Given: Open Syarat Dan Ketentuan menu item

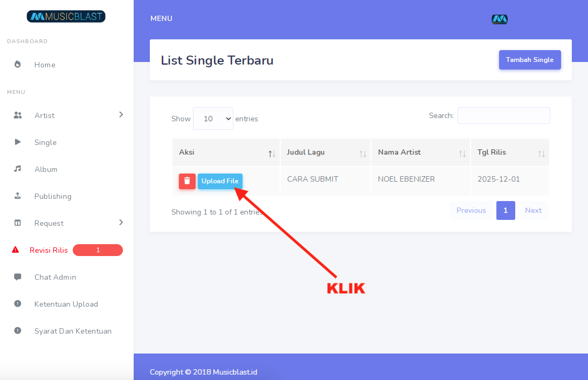Looking at the screenshot, I should [x=73, y=331].
